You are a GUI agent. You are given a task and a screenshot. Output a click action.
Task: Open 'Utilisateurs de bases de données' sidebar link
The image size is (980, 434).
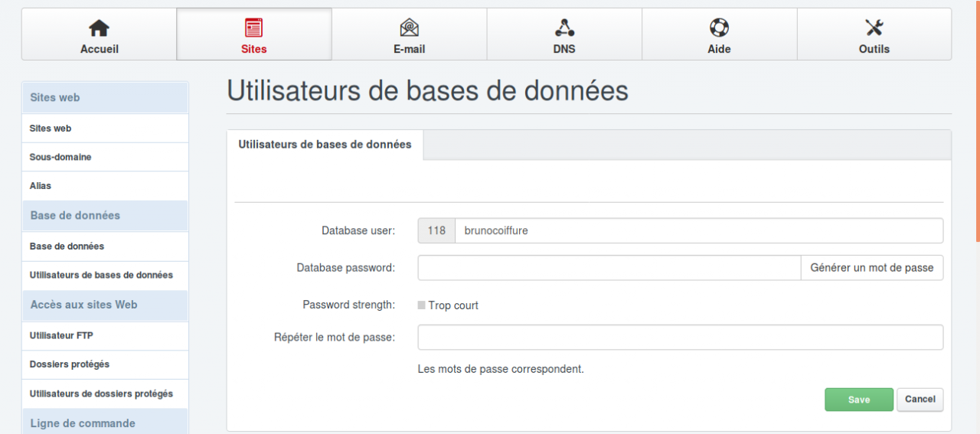click(x=101, y=275)
